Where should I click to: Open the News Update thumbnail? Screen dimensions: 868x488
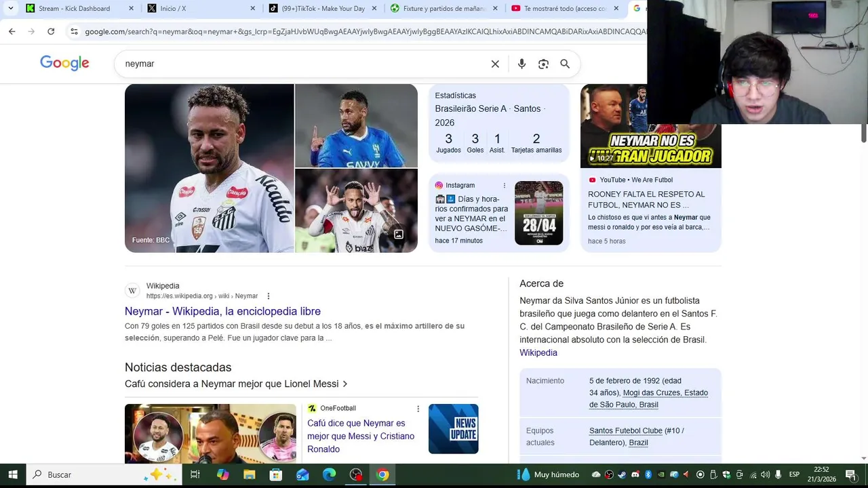pos(454,429)
